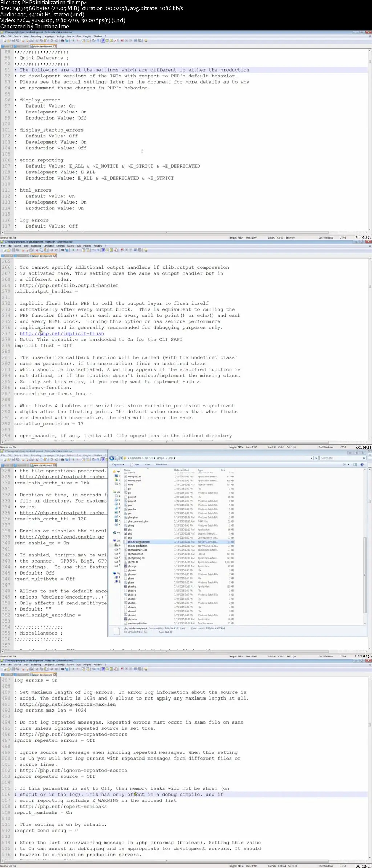This screenshot has height=868, width=372.
Task: Refresh the Explorer folder path
Action: point(316,458)
